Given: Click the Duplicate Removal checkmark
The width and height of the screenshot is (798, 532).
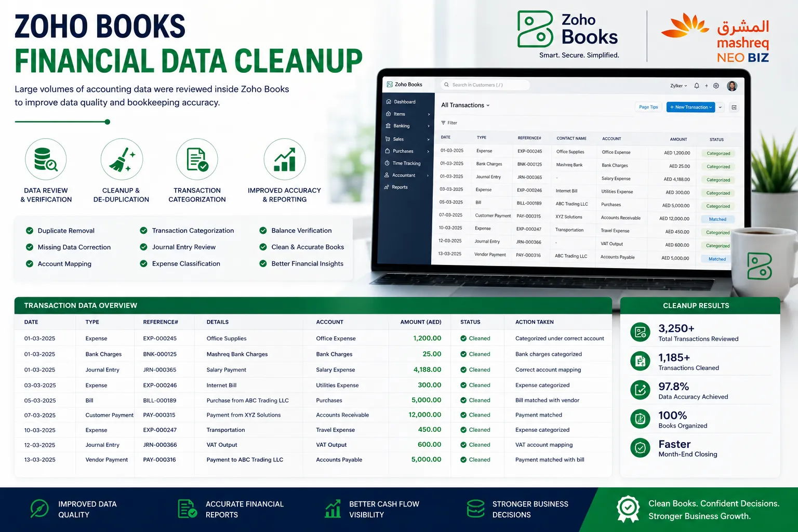Looking at the screenshot, I should [30, 231].
